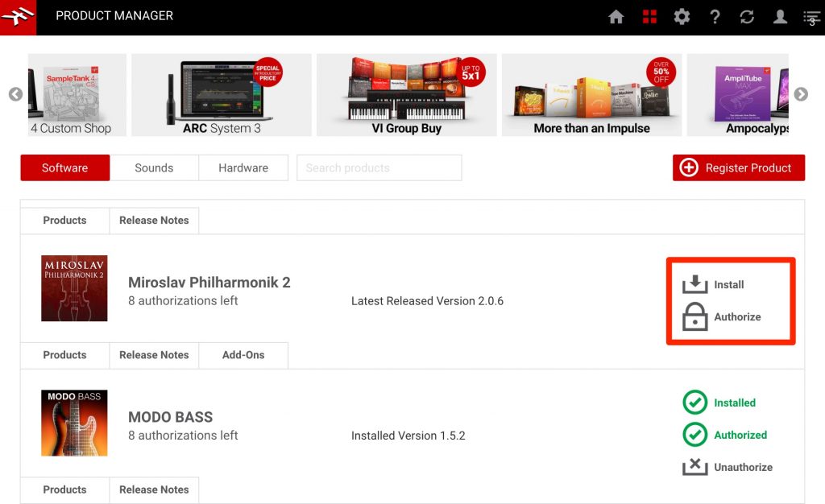Open the notifications icon showing 3

810,16
